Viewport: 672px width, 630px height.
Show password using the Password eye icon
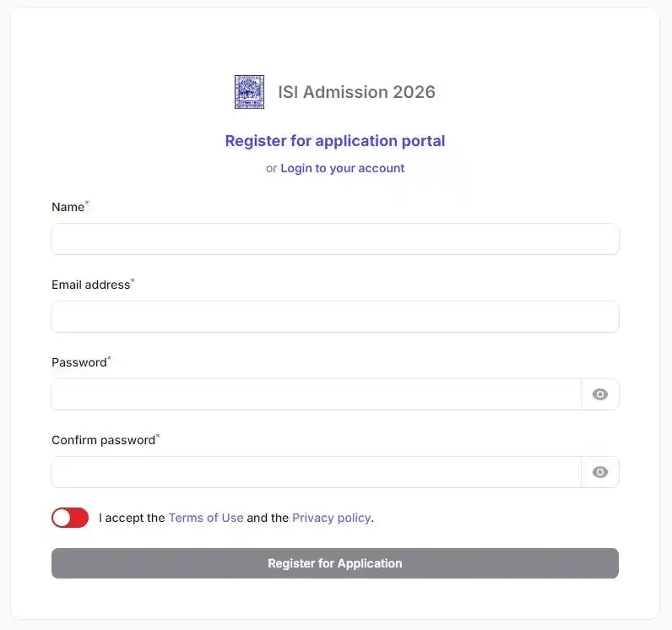[600, 394]
